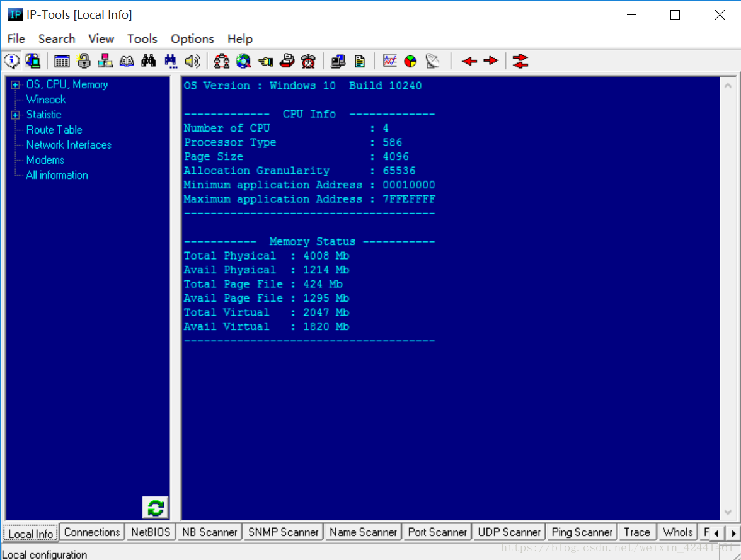Open NetBIOS info via the table icon
The width and height of the screenshot is (741, 560).
click(x=62, y=61)
